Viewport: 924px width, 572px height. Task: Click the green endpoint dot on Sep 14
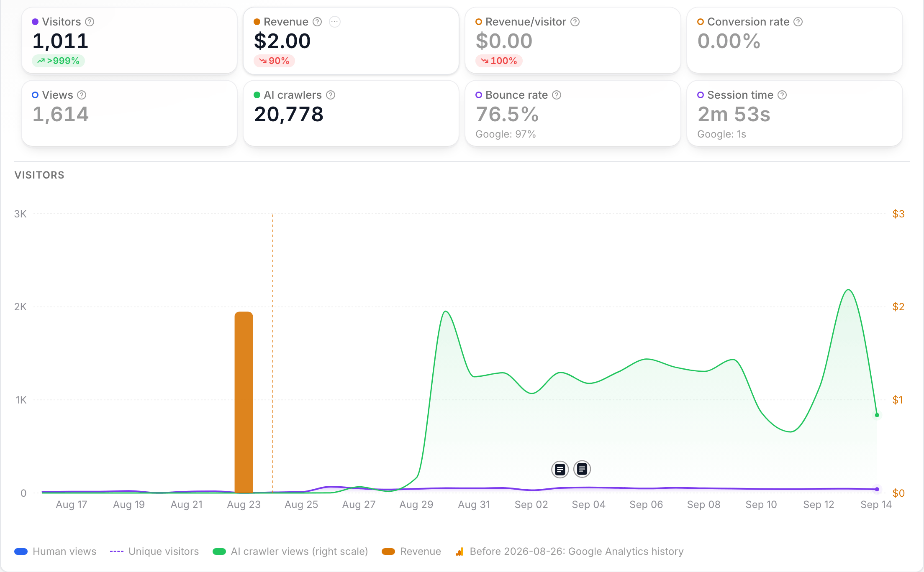tap(877, 415)
